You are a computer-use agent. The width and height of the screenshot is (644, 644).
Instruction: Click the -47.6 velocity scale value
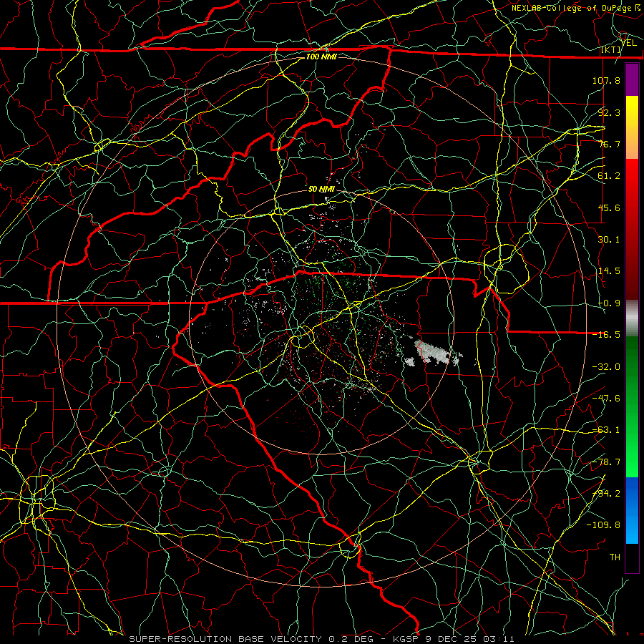tap(606, 398)
